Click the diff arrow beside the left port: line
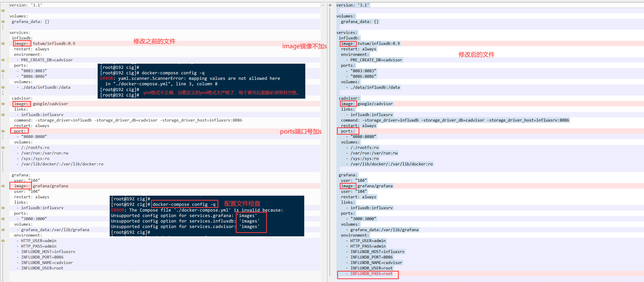Screen dimensions: 644x282 tap(3, 131)
